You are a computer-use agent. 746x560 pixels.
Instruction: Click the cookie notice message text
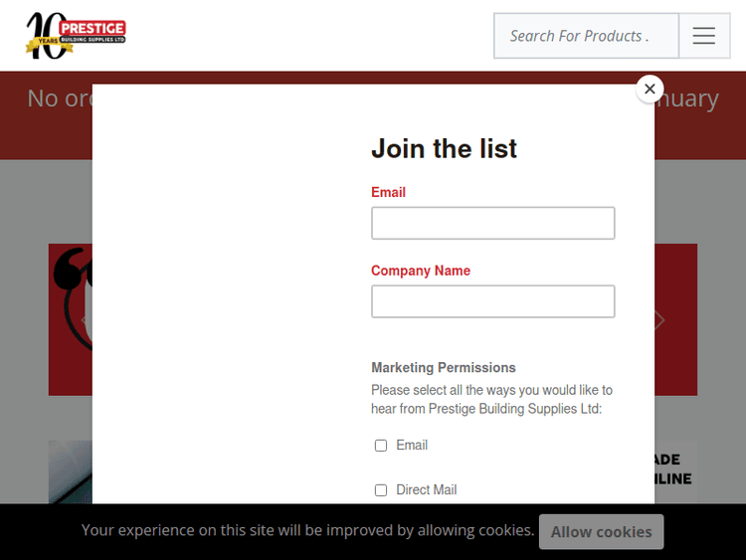(x=307, y=530)
